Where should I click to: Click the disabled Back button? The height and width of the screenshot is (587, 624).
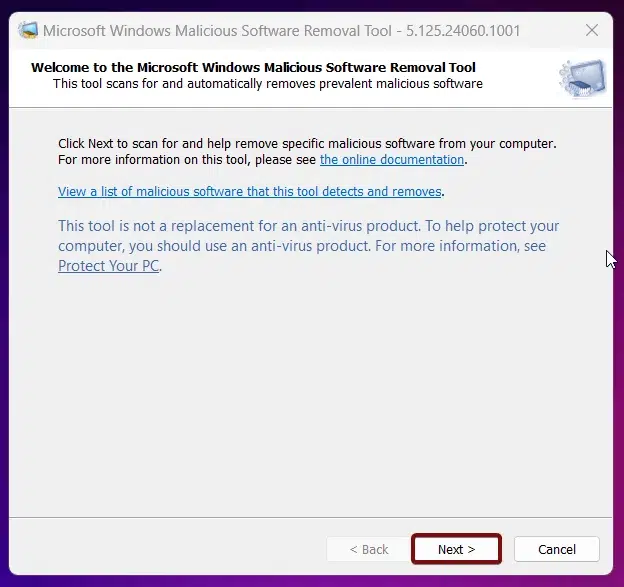tap(369, 549)
